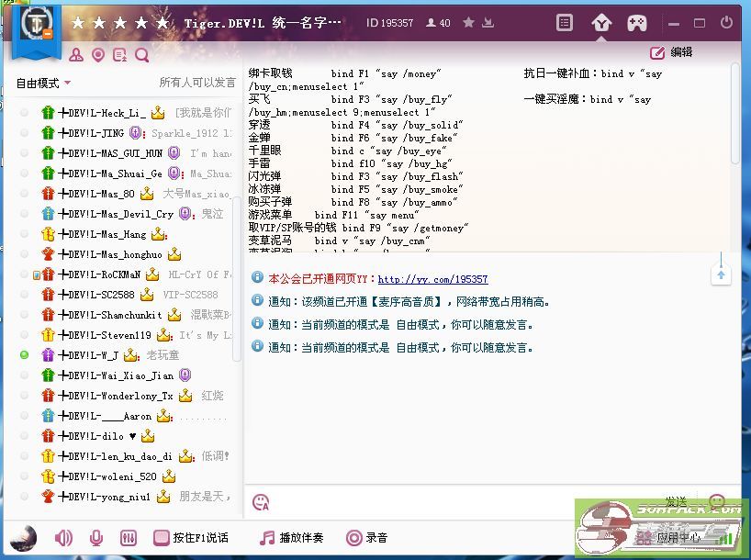Open the list panel icon in title bar
The height and width of the screenshot is (560, 751).
coord(565,23)
